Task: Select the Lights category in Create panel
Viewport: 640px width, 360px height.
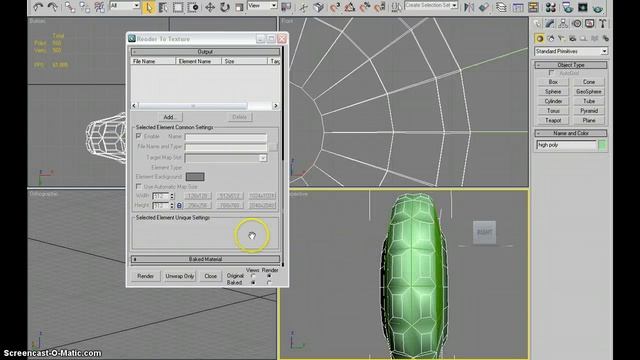Action: coord(562,38)
